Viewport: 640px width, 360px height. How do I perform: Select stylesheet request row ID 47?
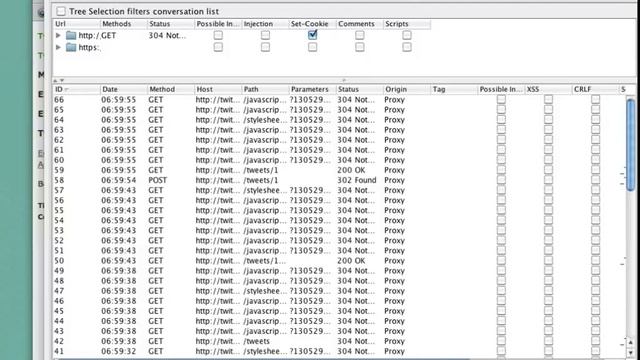(339, 291)
